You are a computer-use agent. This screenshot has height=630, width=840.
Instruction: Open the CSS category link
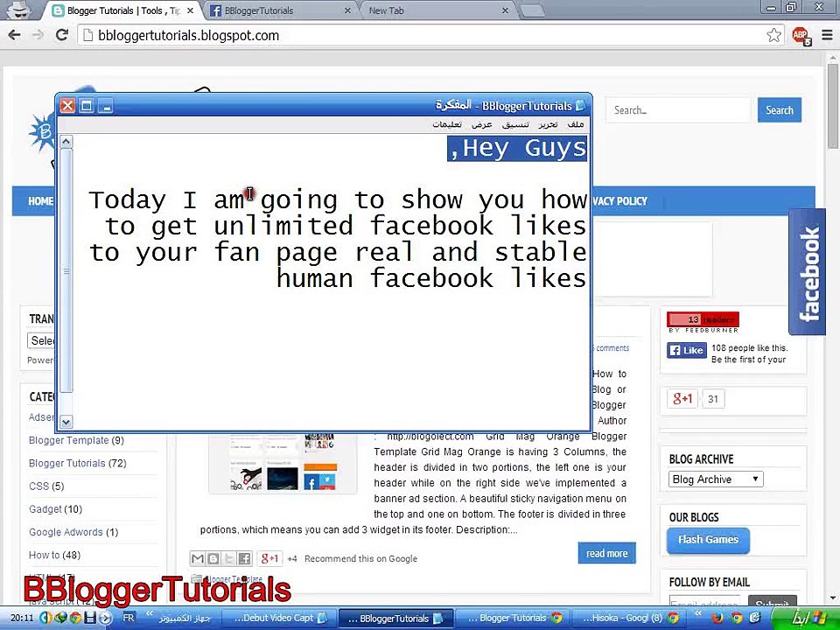tap(38, 486)
